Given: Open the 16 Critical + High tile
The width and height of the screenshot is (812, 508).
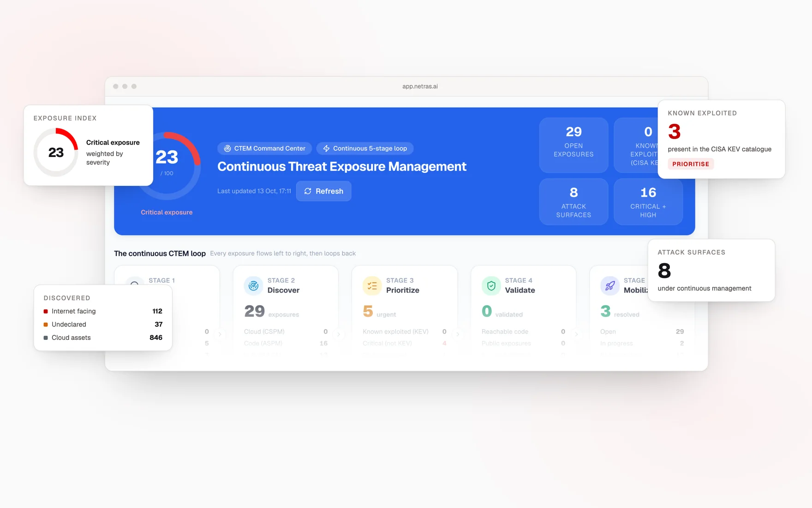Looking at the screenshot, I should click(648, 202).
